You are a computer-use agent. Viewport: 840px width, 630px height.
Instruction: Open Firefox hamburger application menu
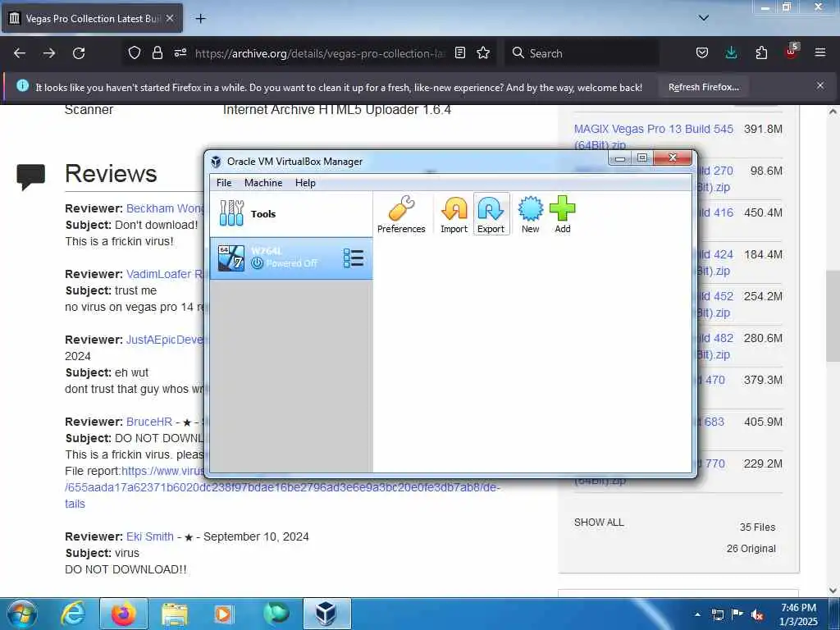pos(820,53)
